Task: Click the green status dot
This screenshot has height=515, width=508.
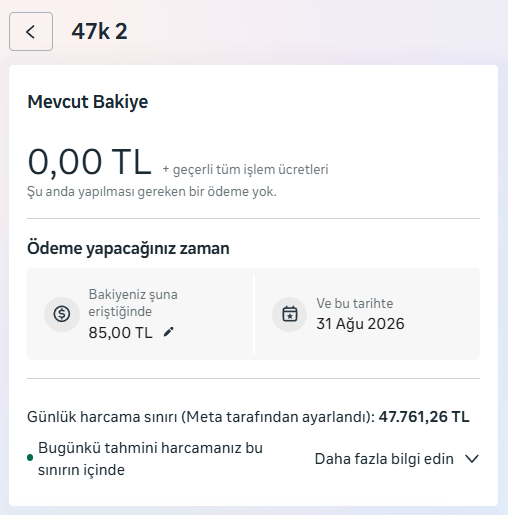Action: click(x=30, y=458)
